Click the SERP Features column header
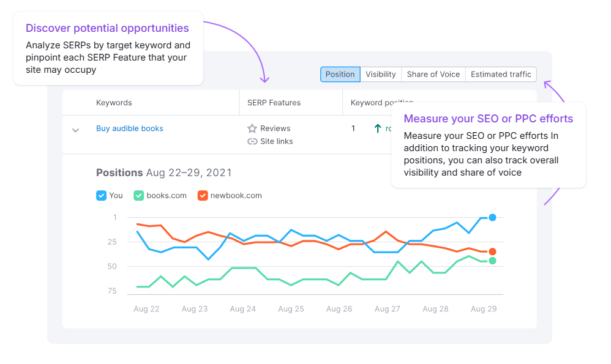This screenshot has width=611, height=364. 274,103
